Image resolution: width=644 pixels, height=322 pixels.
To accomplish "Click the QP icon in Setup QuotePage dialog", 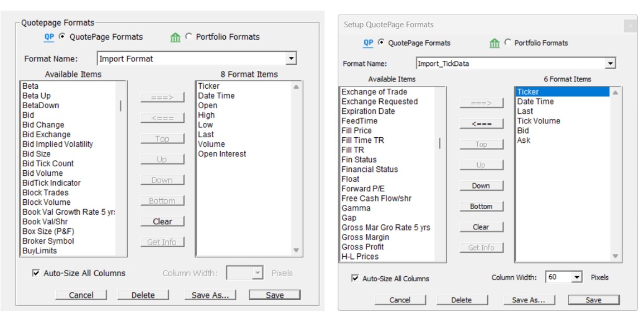I will coord(368,43).
